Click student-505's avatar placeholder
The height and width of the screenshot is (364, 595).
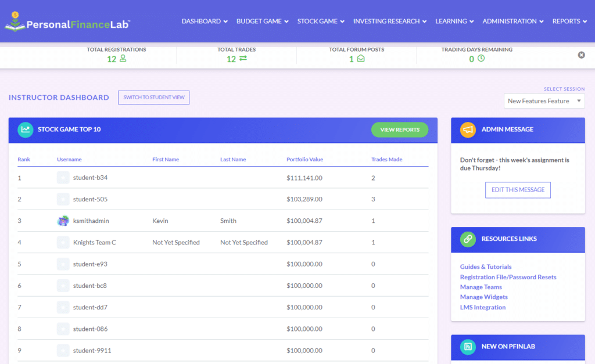click(63, 199)
